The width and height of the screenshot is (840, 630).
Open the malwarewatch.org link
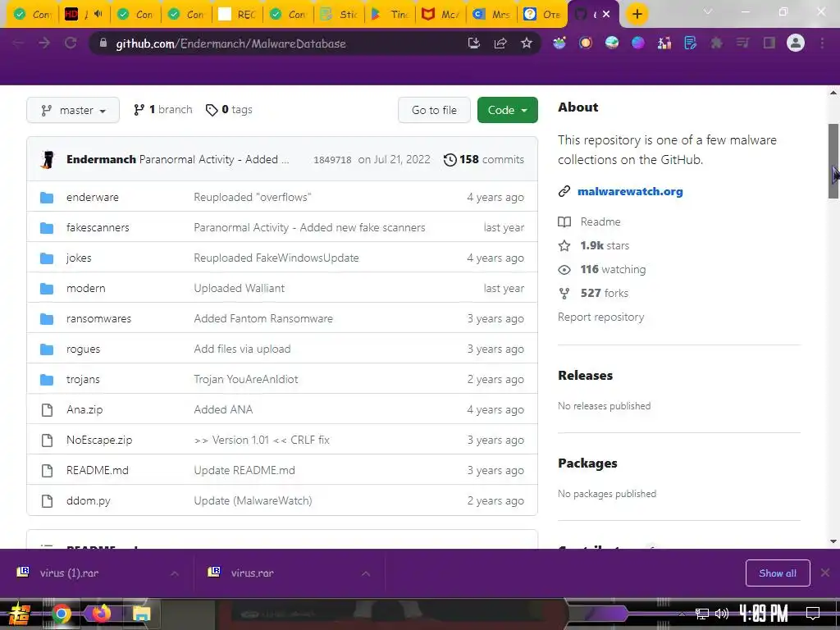[630, 191]
